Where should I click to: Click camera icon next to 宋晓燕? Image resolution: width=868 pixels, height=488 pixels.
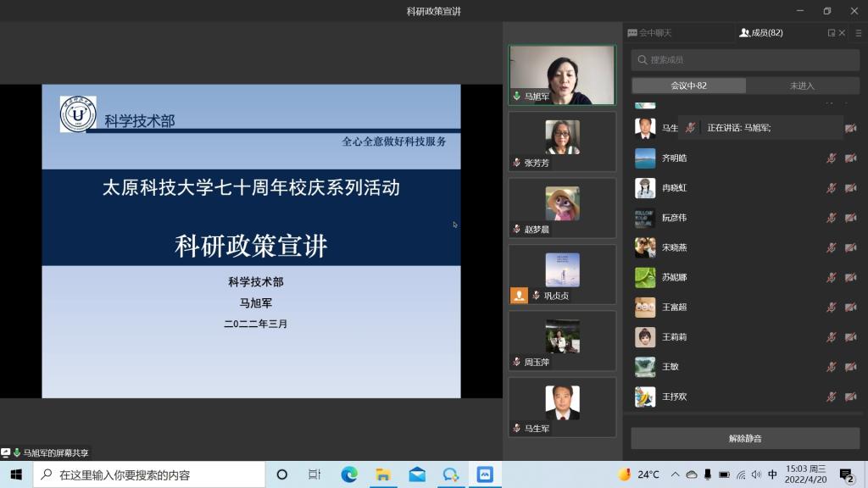[x=850, y=247]
